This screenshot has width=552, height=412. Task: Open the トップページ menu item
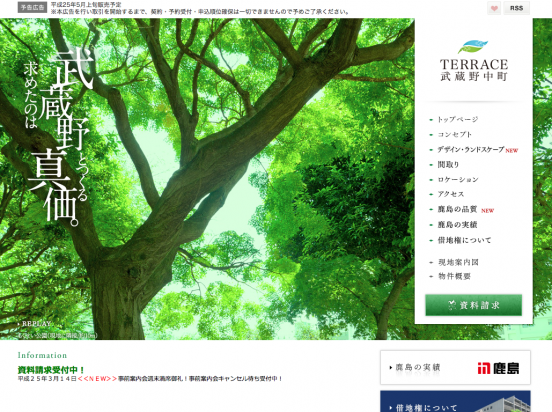(458, 119)
